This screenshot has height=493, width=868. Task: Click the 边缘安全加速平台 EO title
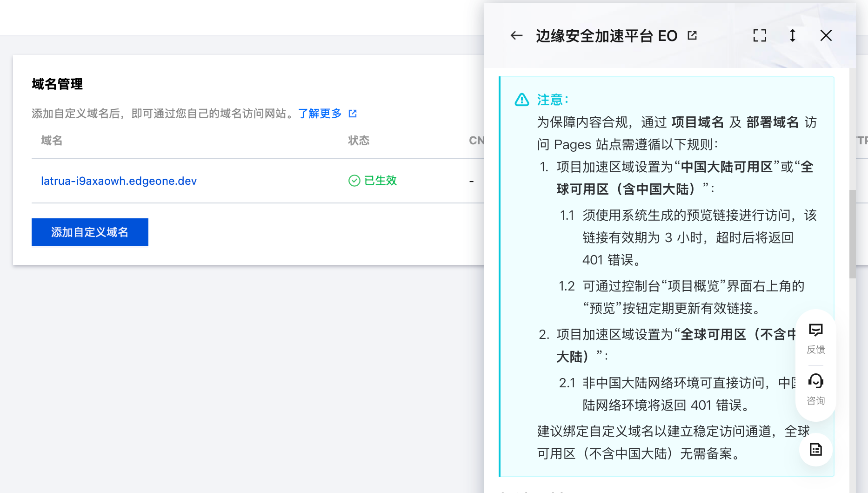coord(607,36)
